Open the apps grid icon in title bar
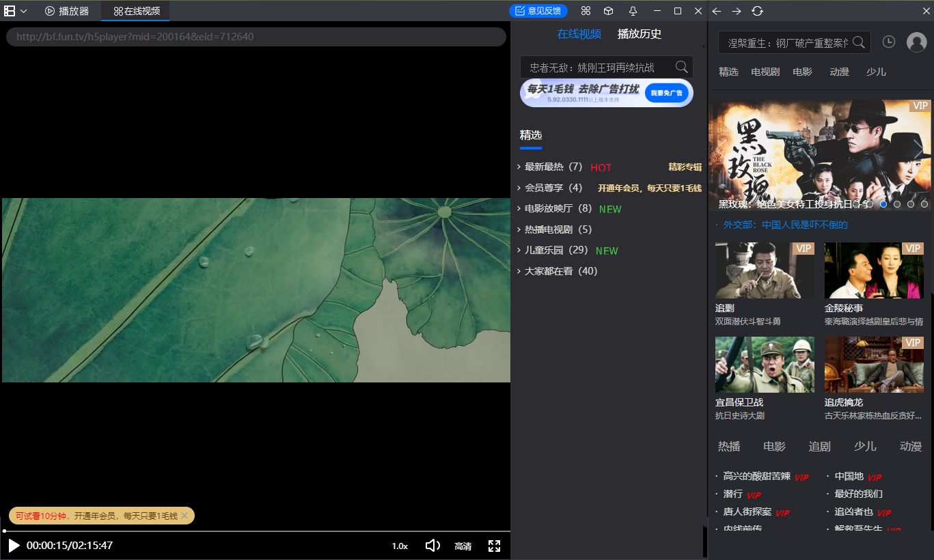 point(586,11)
